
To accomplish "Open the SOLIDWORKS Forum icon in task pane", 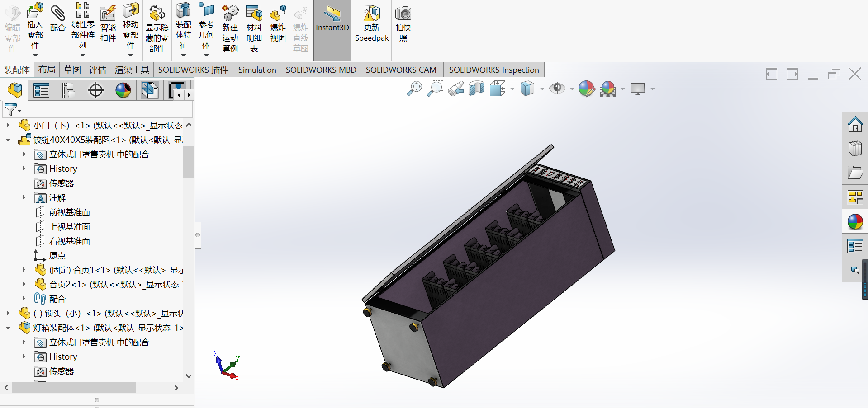I will [855, 270].
